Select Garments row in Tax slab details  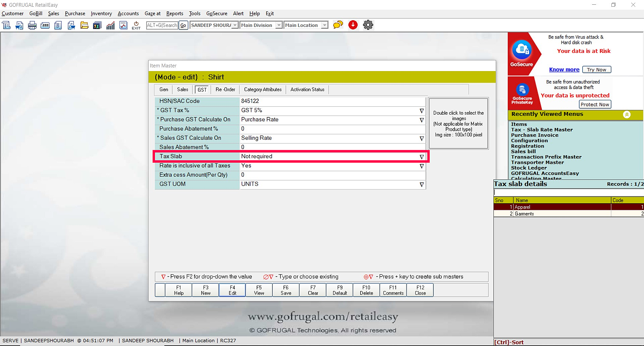tap(569, 214)
